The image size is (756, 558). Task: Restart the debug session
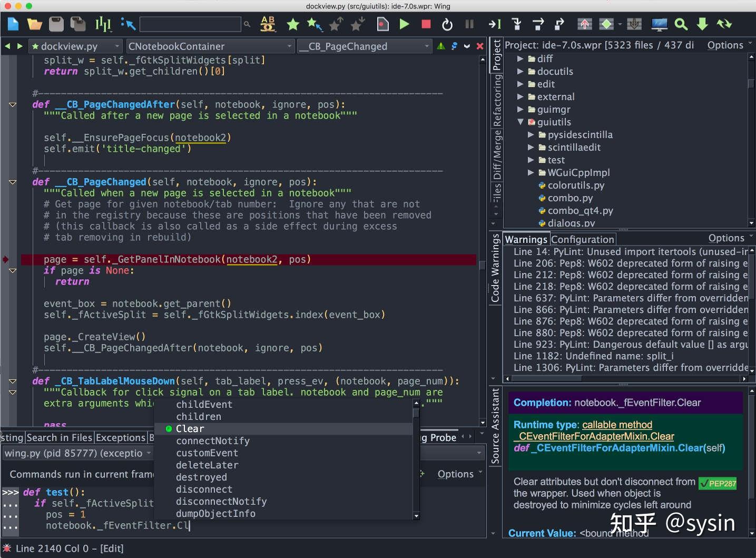pyautogui.click(x=447, y=24)
